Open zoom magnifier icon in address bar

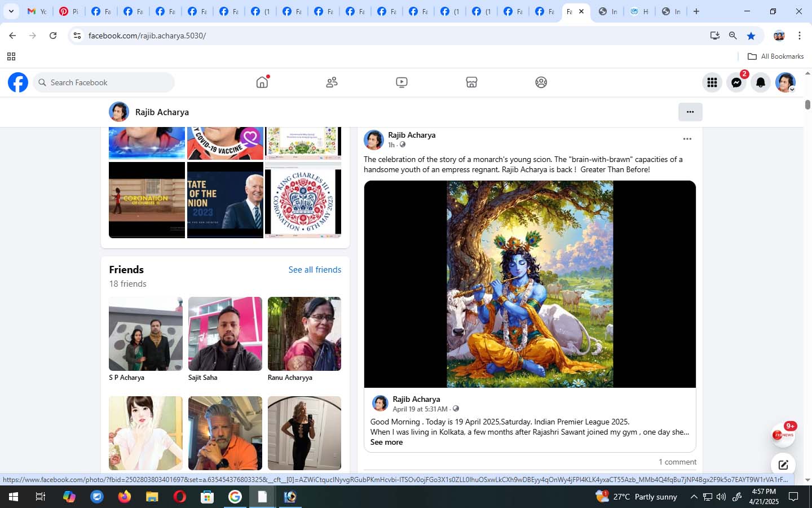[733, 36]
